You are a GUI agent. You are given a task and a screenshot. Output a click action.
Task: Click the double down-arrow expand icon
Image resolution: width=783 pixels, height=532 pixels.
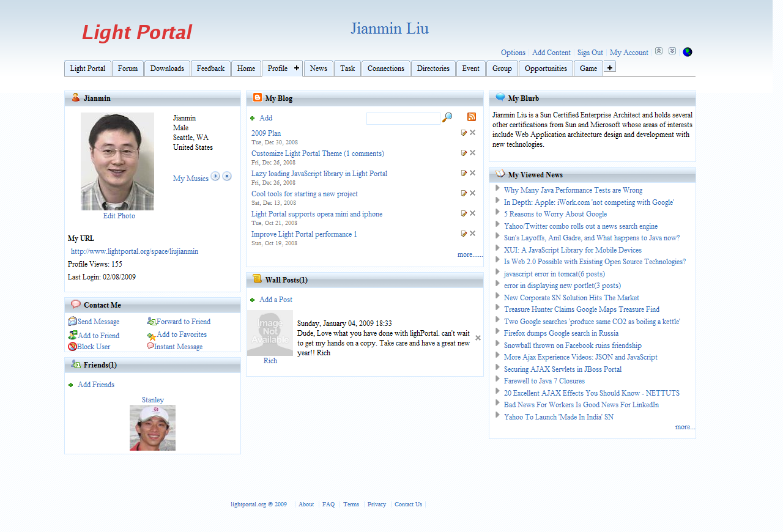coord(672,51)
